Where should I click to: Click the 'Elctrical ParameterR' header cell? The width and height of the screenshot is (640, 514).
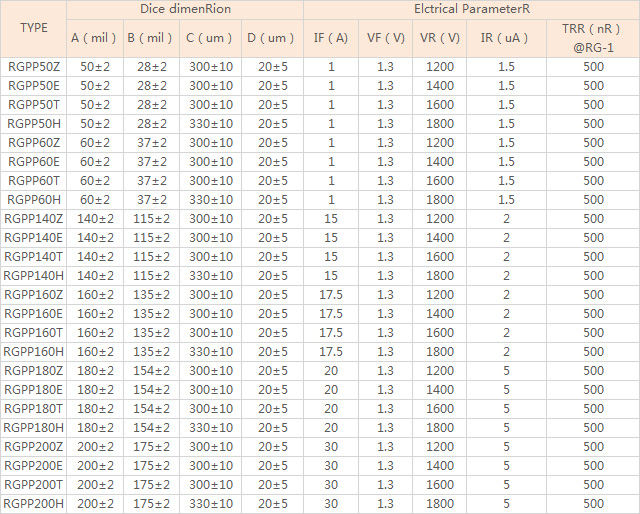pos(472,9)
